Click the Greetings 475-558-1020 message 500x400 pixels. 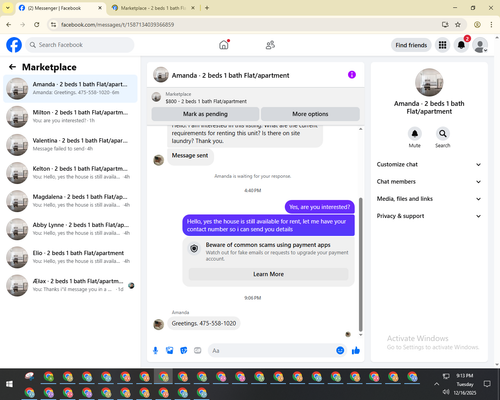204,323
